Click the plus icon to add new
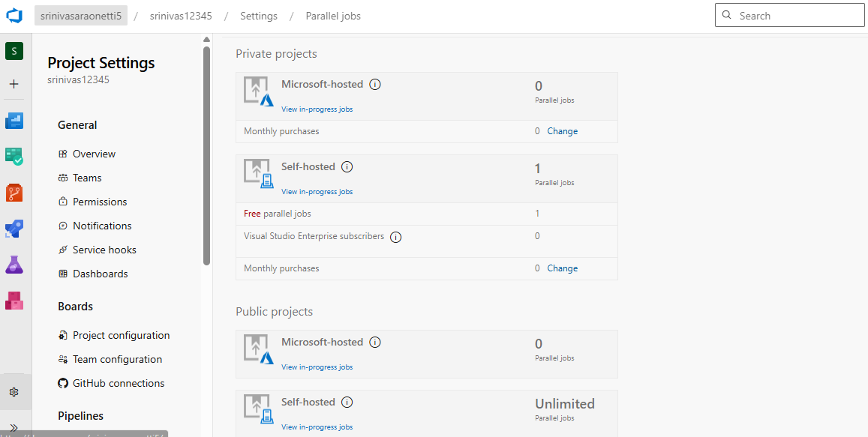 tap(14, 84)
